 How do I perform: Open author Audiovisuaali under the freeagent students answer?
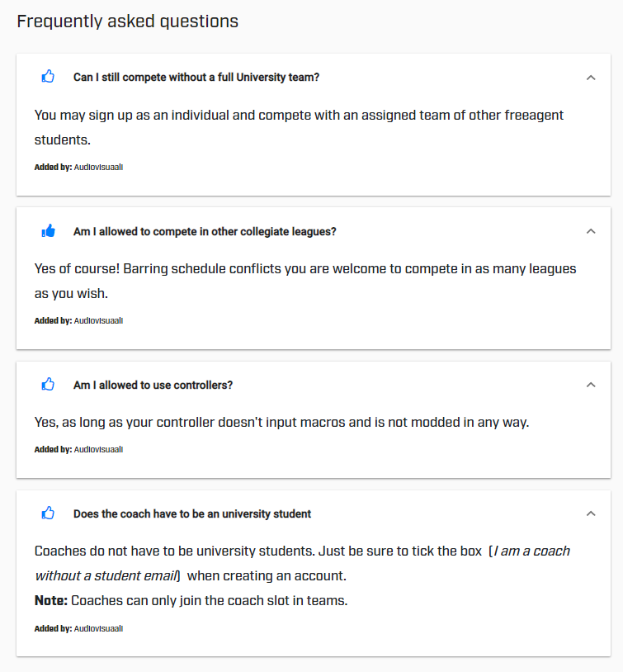(98, 167)
